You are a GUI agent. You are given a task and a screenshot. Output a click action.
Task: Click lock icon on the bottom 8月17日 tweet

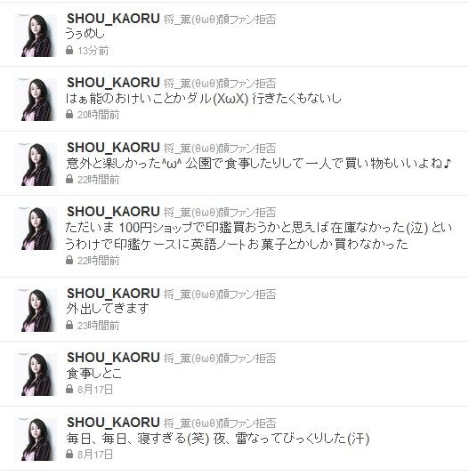(x=69, y=454)
